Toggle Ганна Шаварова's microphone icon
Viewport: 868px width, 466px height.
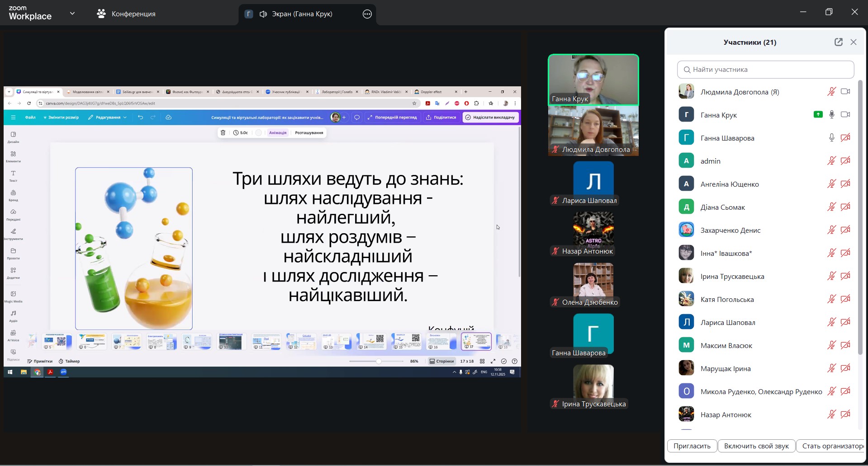(831, 138)
